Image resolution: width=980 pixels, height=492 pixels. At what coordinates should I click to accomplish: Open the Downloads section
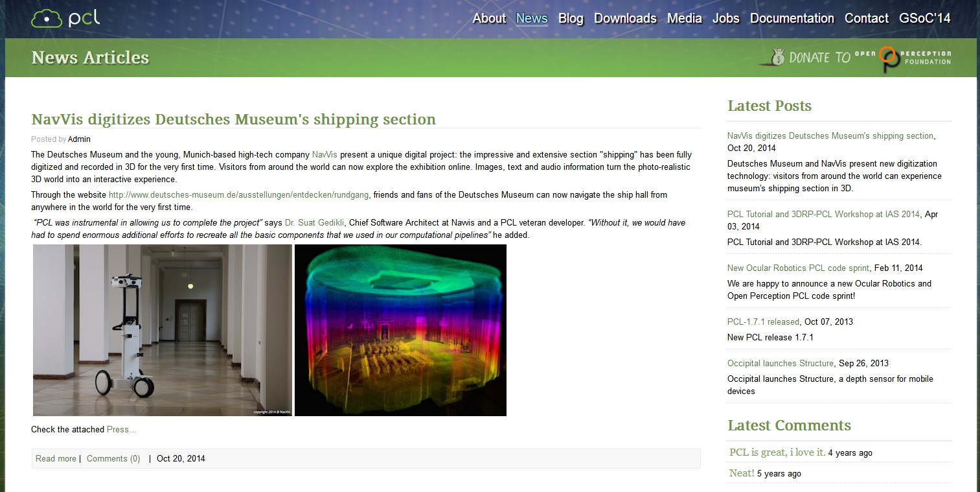click(625, 18)
